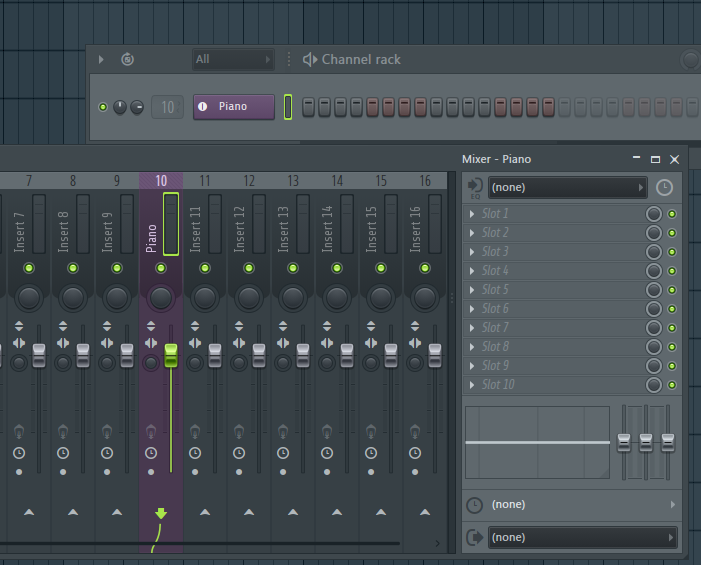Click Slot 8 effect slot label
Image resolution: width=701 pixels, height=565 pixels.
495,347
